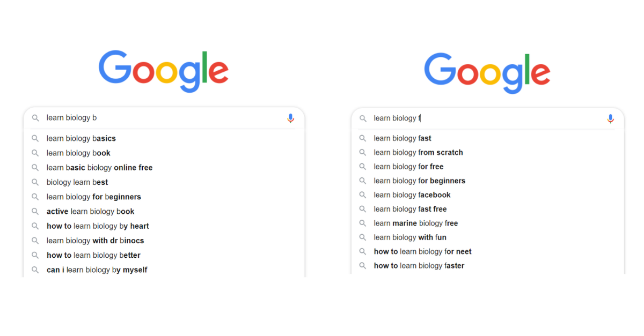Click search icon next to 'biology learn best'
Screen dimensions: 644x336
[35, 182]
